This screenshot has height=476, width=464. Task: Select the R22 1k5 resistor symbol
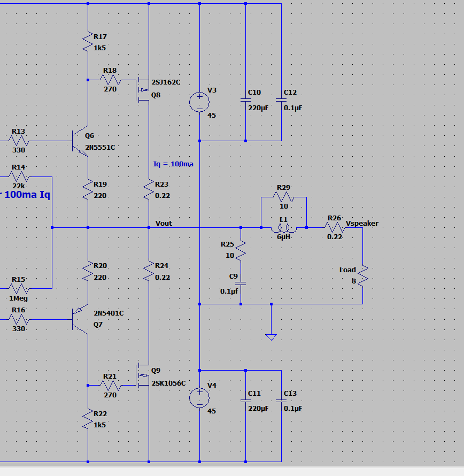tap(88, 419)
